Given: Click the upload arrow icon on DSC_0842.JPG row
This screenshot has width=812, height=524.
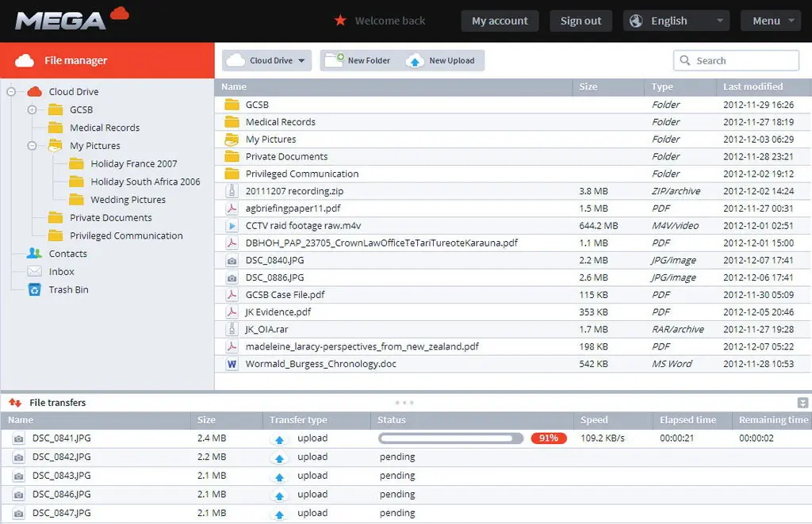Looking at the screenshot, I should (x=279, y=457).
